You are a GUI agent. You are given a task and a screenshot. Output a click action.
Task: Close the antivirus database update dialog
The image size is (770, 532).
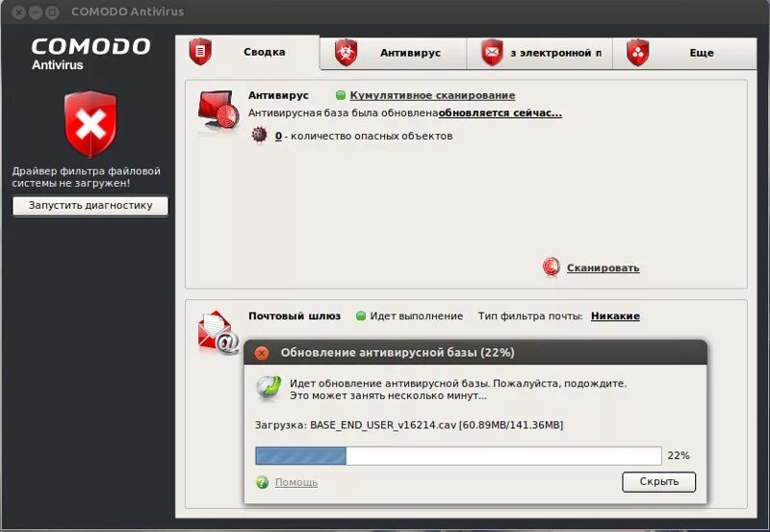click(x=262, y=353)
